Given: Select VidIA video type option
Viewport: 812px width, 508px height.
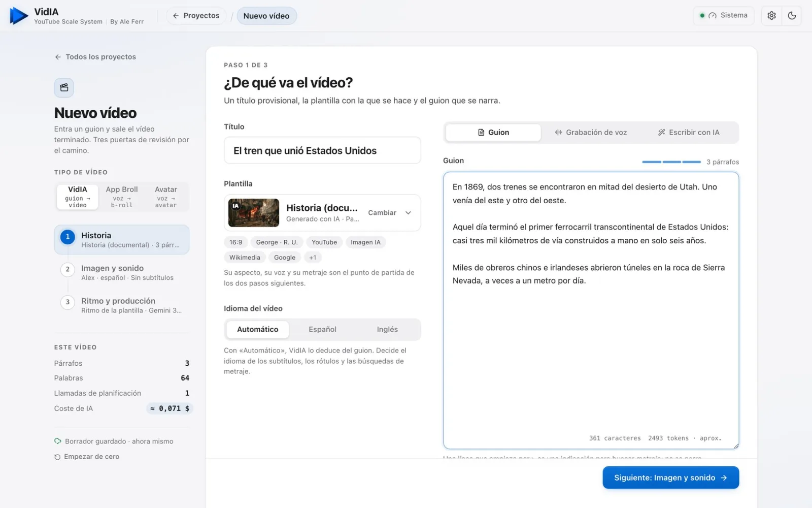Looking at the screenshot, I should coord(78,197).
